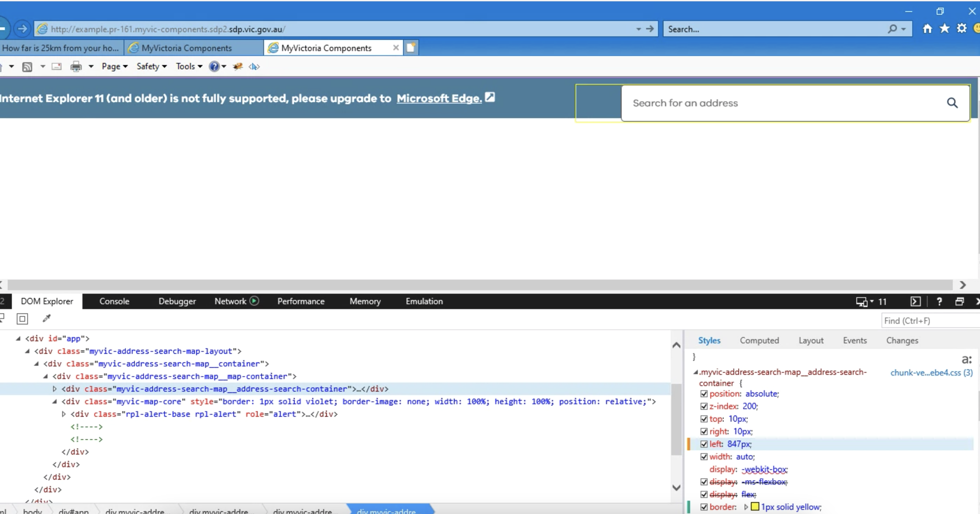Start Network capture play icon

coord(255,301)
